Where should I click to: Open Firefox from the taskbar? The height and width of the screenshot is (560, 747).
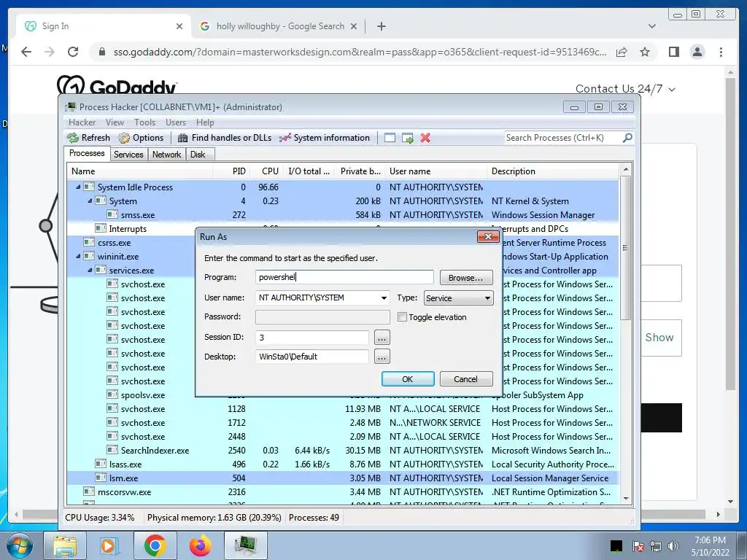click(x=200, y=545)
